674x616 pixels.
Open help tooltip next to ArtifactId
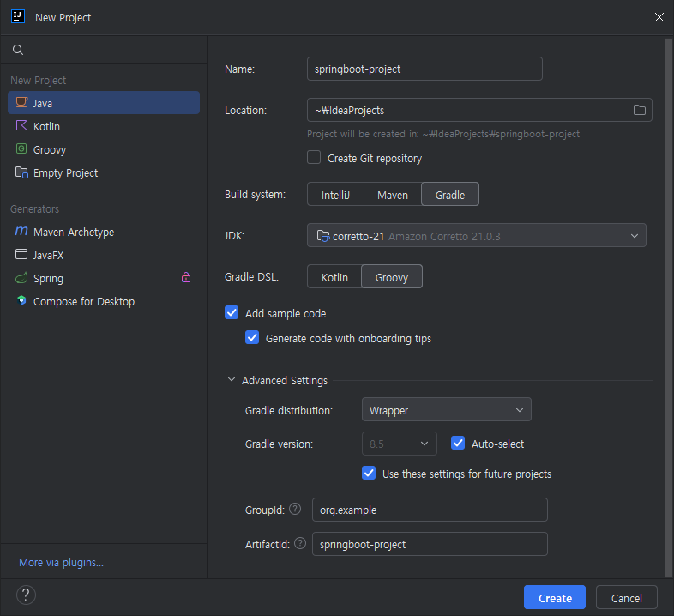point(300,544)
